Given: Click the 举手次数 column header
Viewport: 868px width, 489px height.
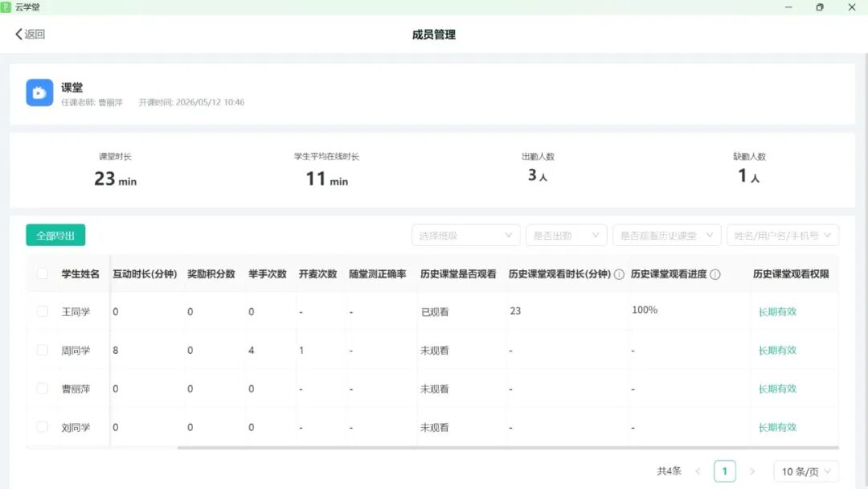Looking at the screenshot, I should [x=268, y=273].
